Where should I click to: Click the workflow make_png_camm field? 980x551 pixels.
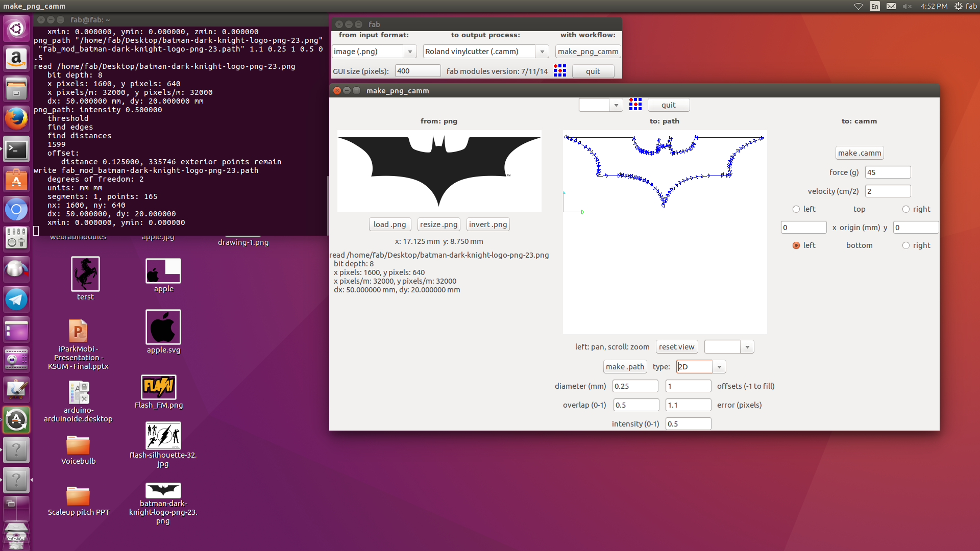coord(588,52)
